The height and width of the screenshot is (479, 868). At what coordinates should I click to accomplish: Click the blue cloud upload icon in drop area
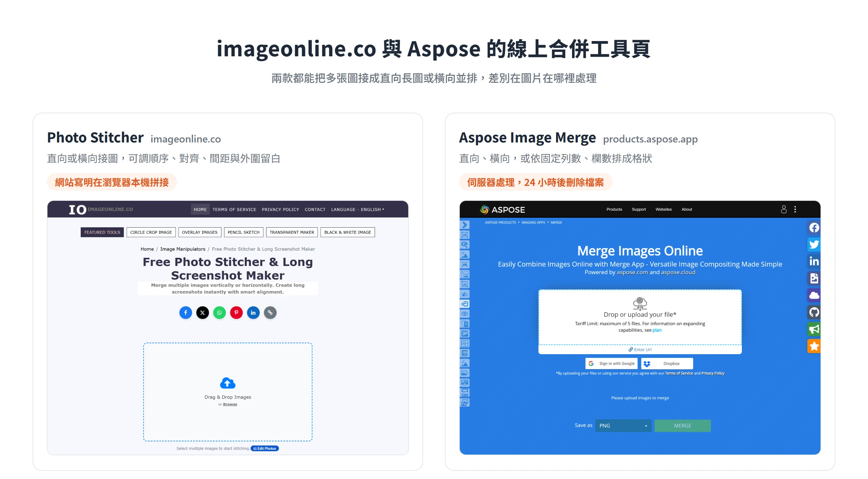228,383
